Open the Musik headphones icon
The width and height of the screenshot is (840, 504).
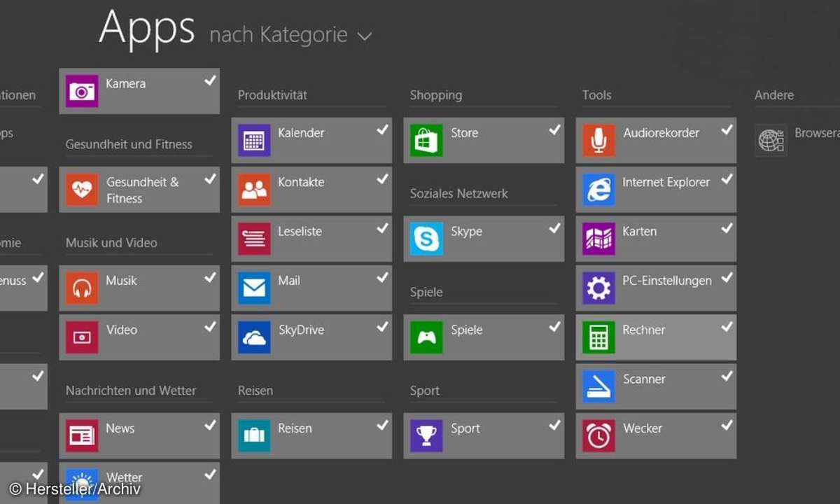[x=82, y=288]
